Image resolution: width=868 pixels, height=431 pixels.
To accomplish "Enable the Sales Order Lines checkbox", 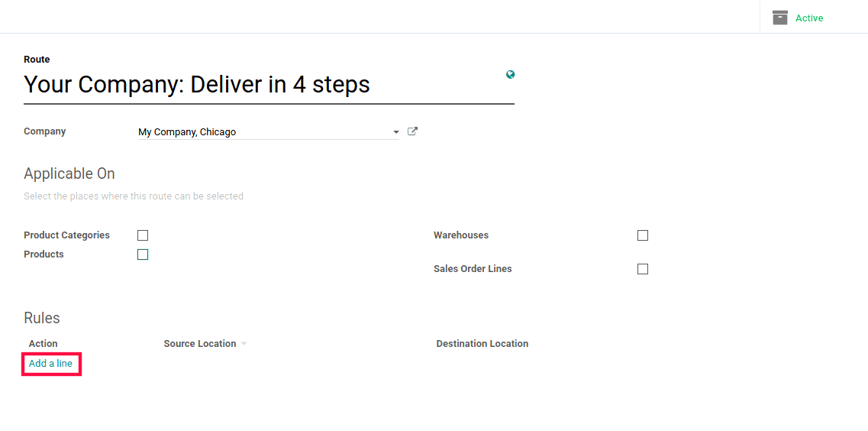I will pyautogui.click(x=643, y=269).
